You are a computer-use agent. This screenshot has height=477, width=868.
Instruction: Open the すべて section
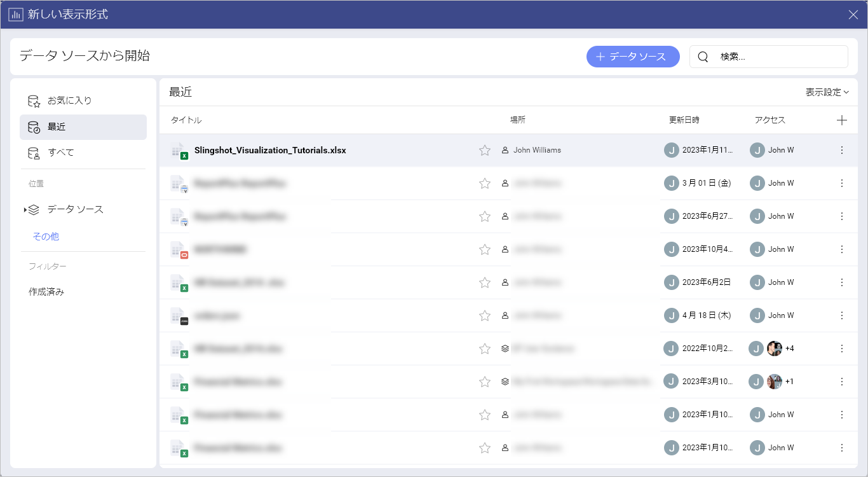83,153
